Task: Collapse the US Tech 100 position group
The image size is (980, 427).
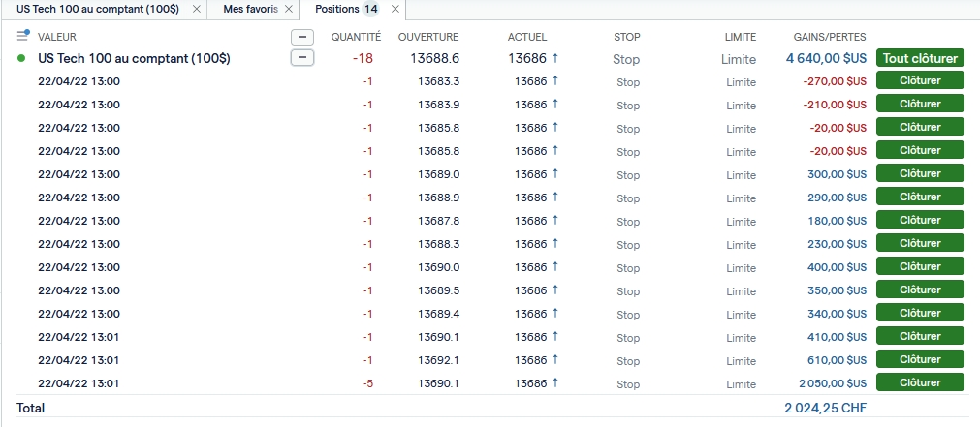Action: 302,58
